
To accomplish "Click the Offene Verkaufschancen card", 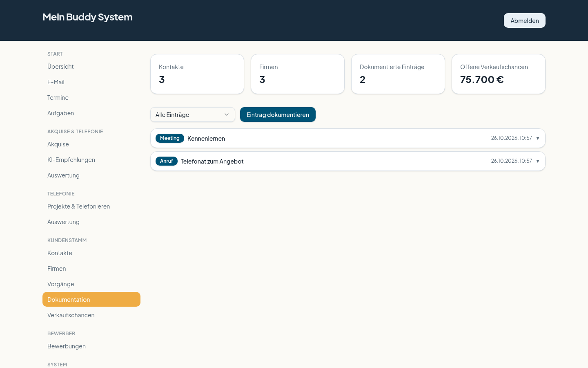I will (499, 74).
